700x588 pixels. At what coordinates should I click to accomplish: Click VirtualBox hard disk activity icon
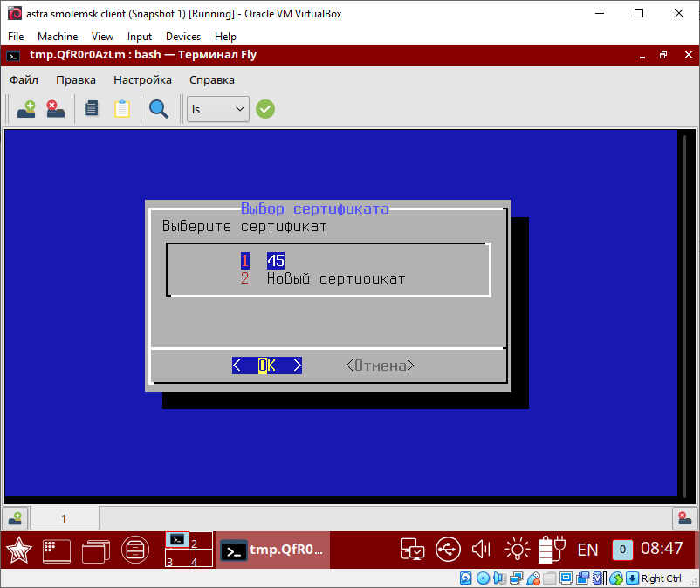[x=465, y=578]
